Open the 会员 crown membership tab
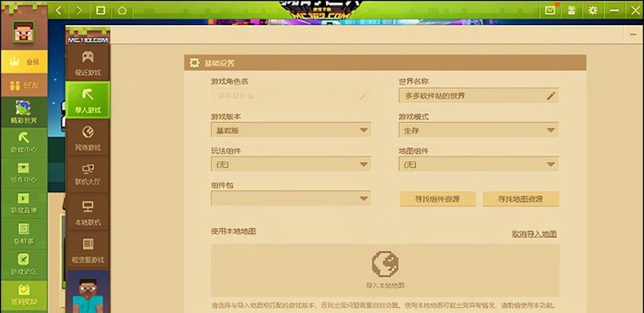644x313 pixels. click(24, 62)
